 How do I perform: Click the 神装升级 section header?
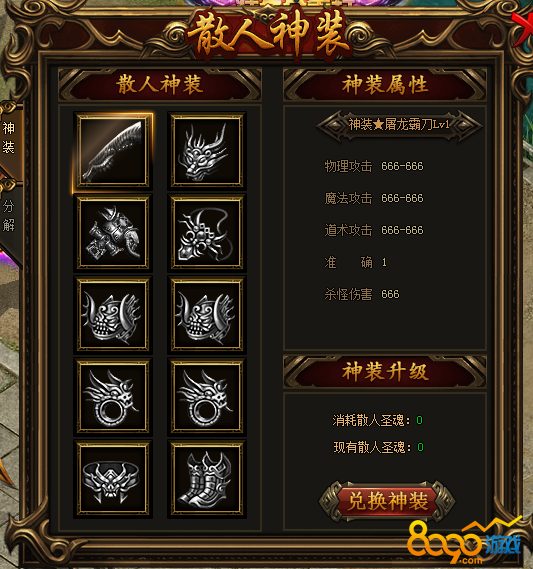point(385,372)
